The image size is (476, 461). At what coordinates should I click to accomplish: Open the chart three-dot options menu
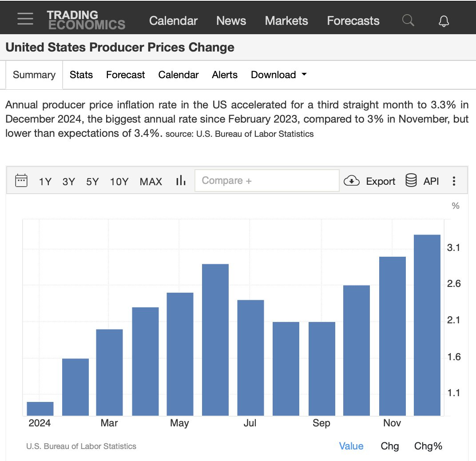(454, 181)
